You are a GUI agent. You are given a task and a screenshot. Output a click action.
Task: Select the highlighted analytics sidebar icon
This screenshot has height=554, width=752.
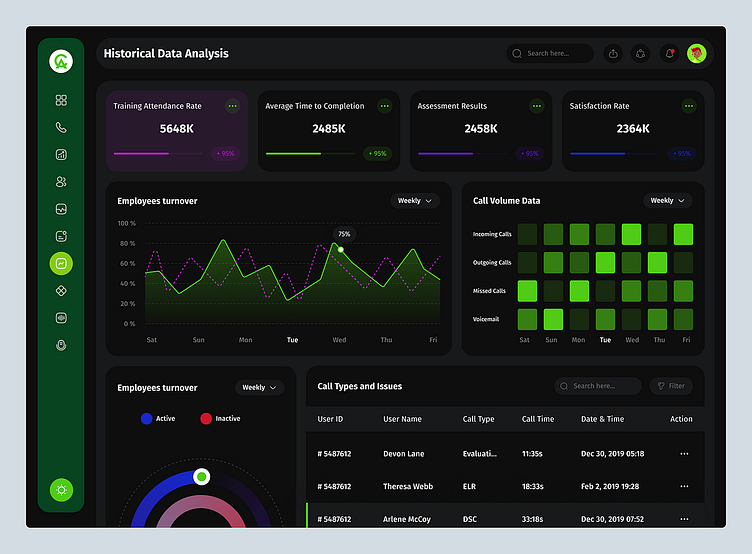tap(61, 263)
